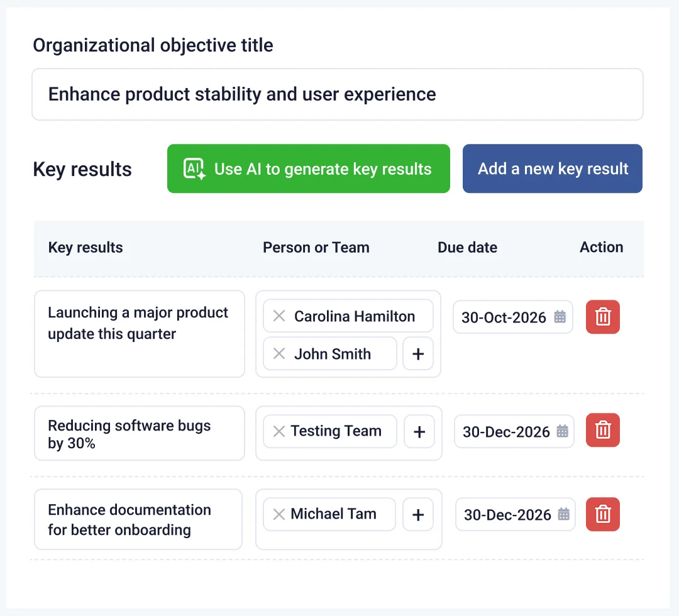
Task: Click the trash icon next to Michael Tam's row
Action: point(602,514)
